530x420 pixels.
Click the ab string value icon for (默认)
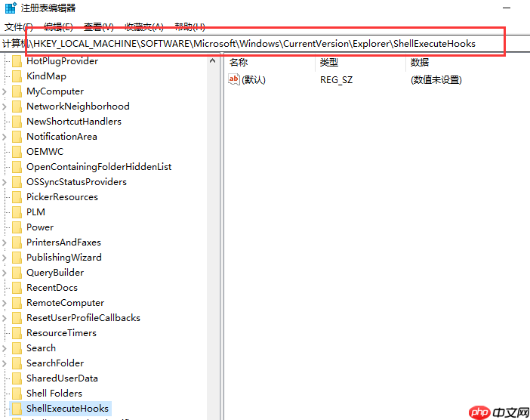(233, 79)
